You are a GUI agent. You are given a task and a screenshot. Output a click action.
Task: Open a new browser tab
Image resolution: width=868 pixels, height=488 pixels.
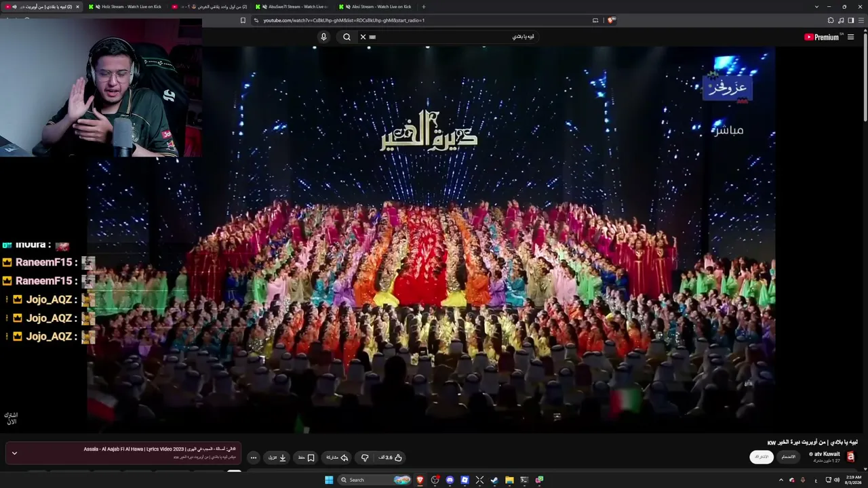[x=424, y=7]
